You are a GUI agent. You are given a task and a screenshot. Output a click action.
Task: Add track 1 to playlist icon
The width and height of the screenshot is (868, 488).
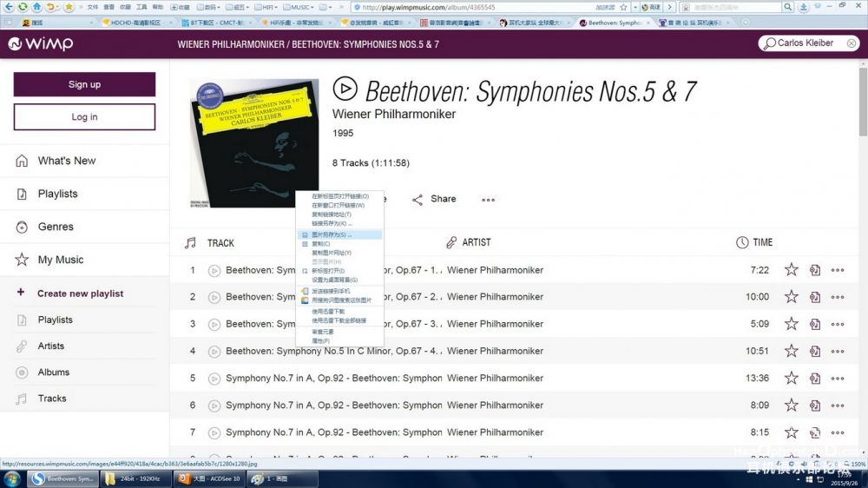pos(815,270)
